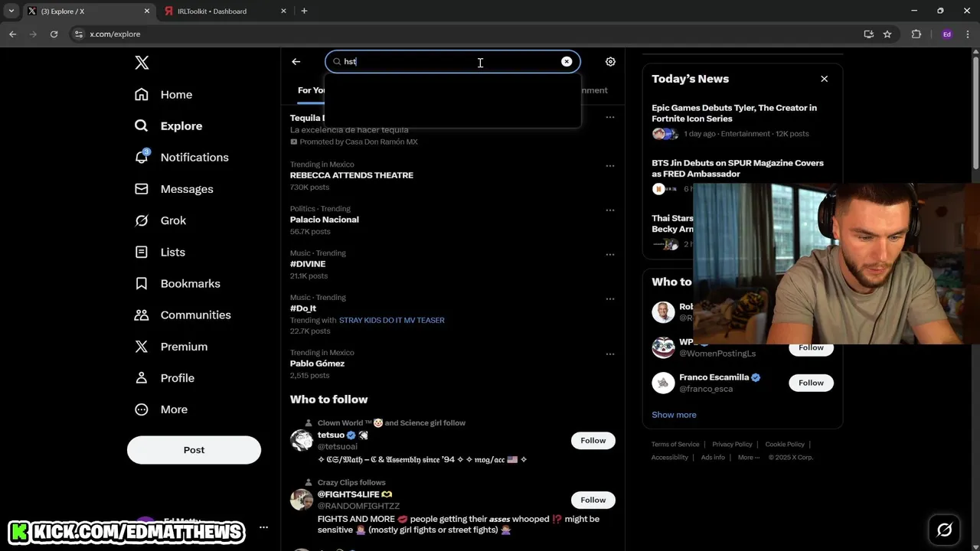Bookmark this page with star
The image size is (980, 551).
point(887,34)
